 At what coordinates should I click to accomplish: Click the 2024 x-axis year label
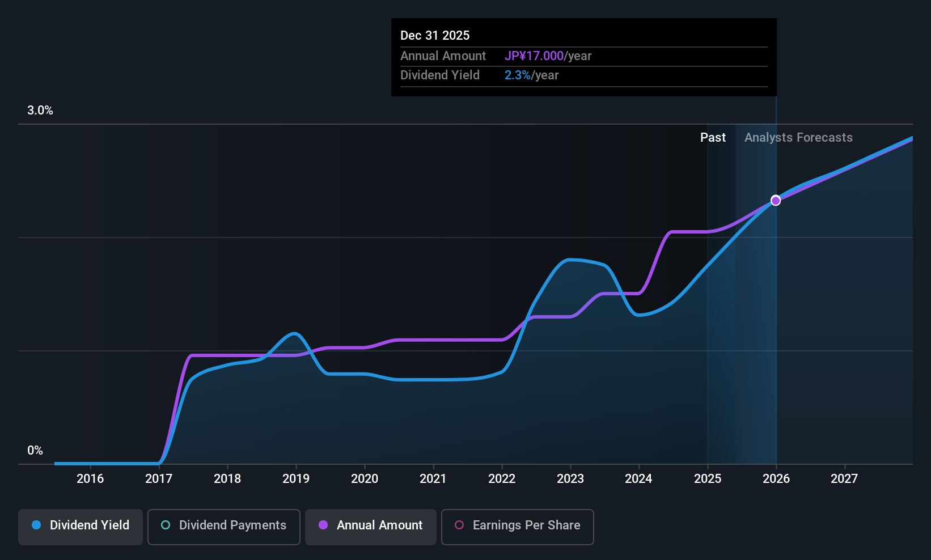(638, 479)
